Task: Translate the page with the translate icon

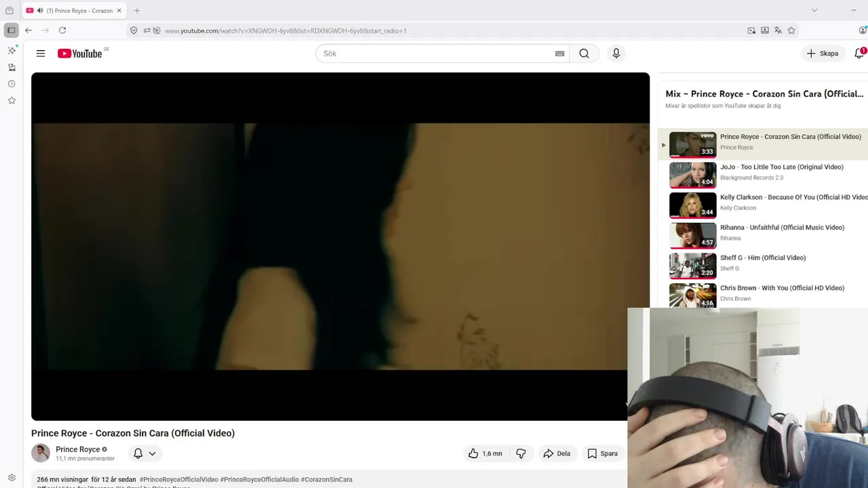Action: 778,30
